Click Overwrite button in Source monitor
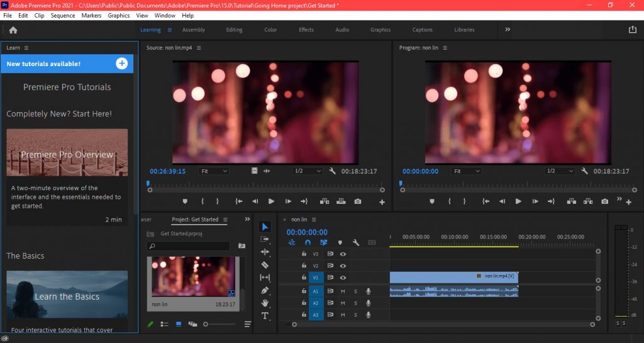This screenshot has height=343, width=644. tap(341, 201)
